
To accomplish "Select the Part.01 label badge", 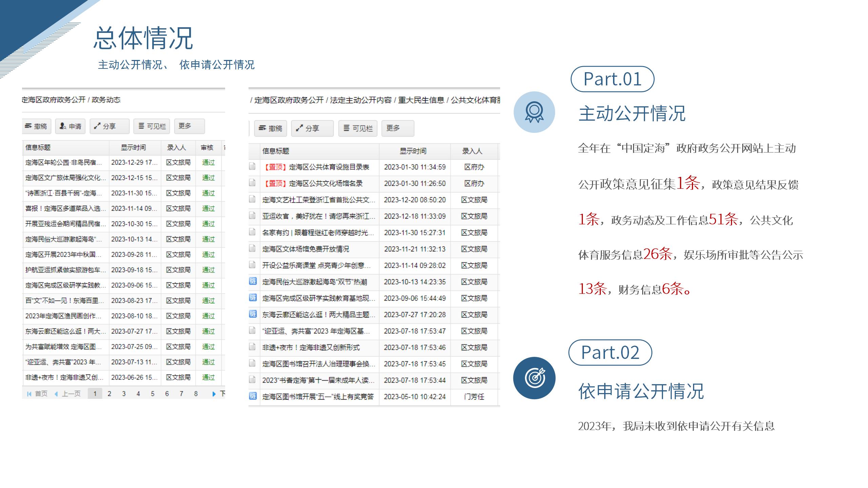I will (x=612, y=79).
